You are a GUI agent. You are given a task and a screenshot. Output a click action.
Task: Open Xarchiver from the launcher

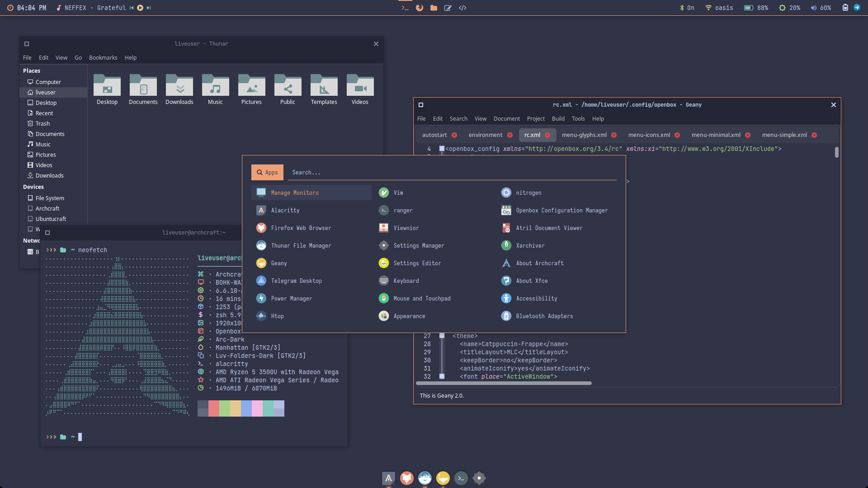(530, 246)
